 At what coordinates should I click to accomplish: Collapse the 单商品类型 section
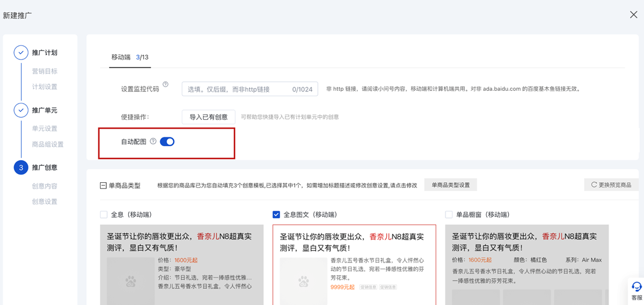(x=103, y=186)
